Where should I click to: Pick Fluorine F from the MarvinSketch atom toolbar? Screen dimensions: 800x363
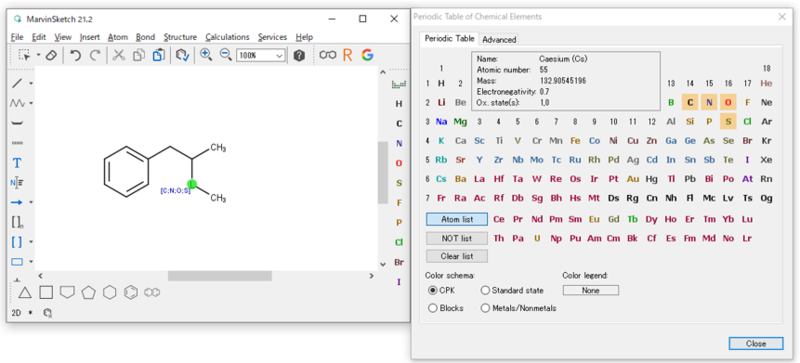tap(399, 203)
